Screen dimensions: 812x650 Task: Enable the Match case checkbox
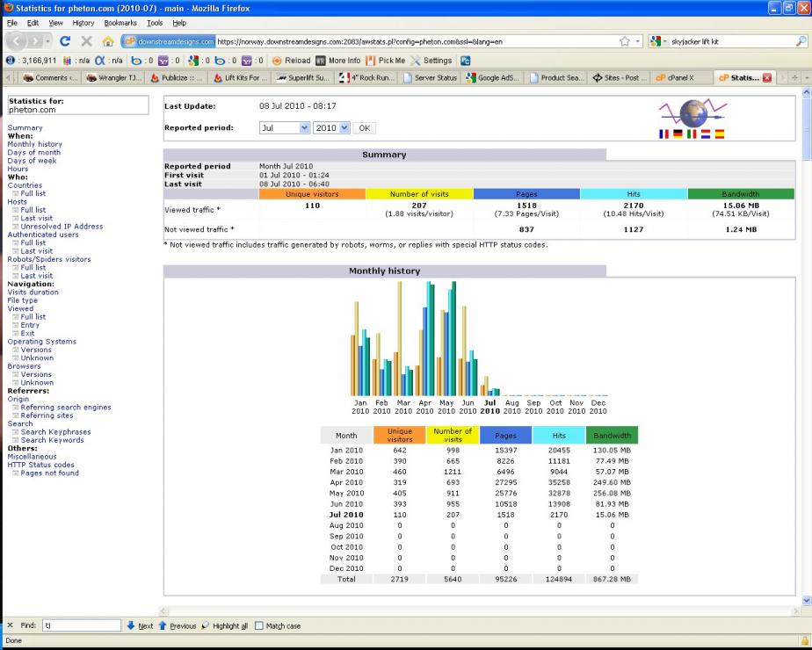point(259,626)
